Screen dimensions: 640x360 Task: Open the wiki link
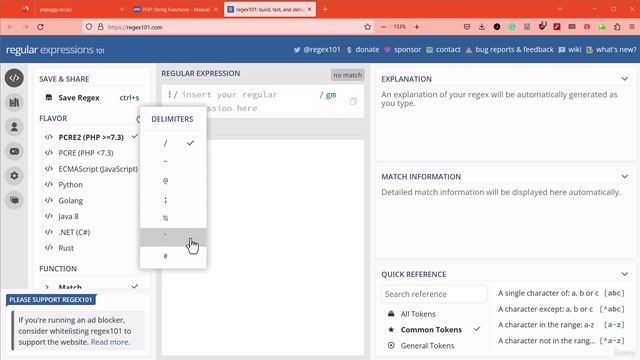click(570, 50)
